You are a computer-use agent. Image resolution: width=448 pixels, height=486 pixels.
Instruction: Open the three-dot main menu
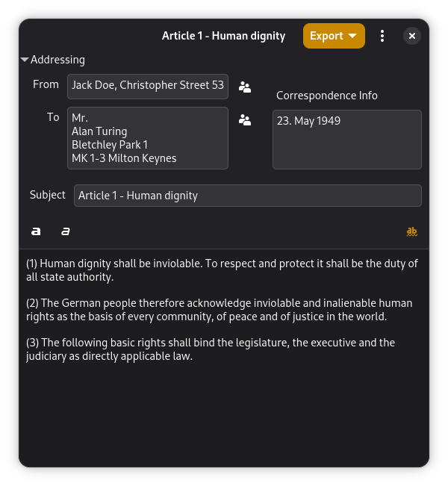tap(382, 36)
